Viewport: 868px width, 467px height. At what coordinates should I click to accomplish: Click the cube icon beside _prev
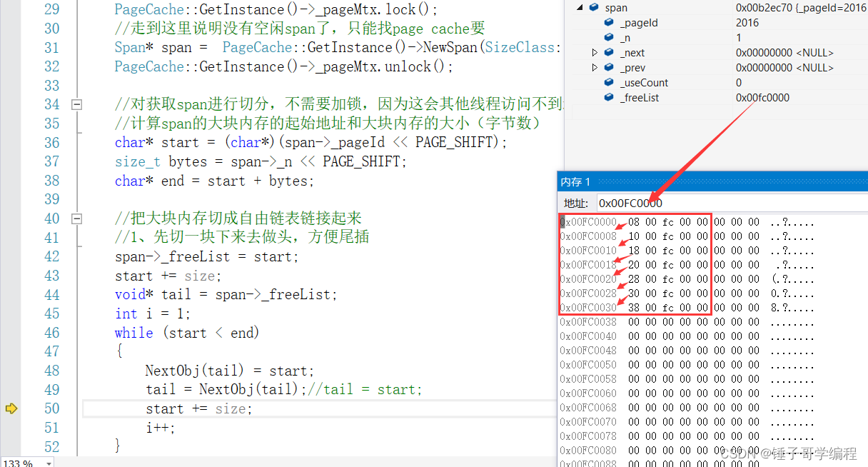[x=609, y=68]
